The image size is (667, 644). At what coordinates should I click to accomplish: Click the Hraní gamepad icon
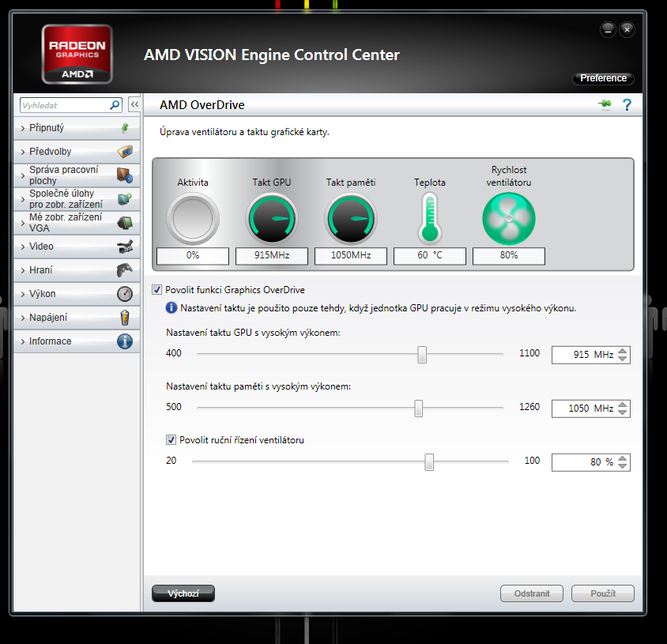[125, 269]
